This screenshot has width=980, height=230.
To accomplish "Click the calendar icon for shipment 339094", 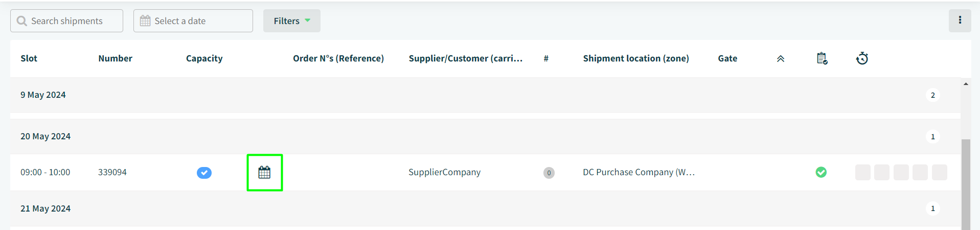I will click(x=264, y=173).
